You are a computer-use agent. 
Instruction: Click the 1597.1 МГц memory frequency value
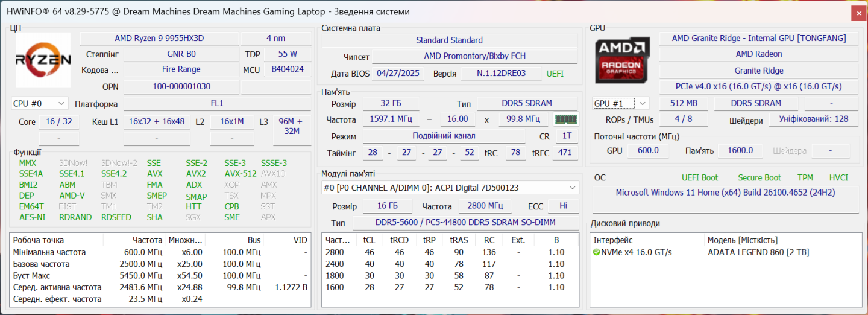(x=392, y=119)
